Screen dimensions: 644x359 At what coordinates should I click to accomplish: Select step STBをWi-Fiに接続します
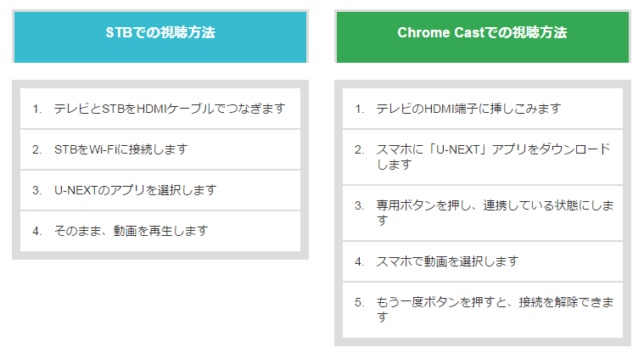click(160, 149)
